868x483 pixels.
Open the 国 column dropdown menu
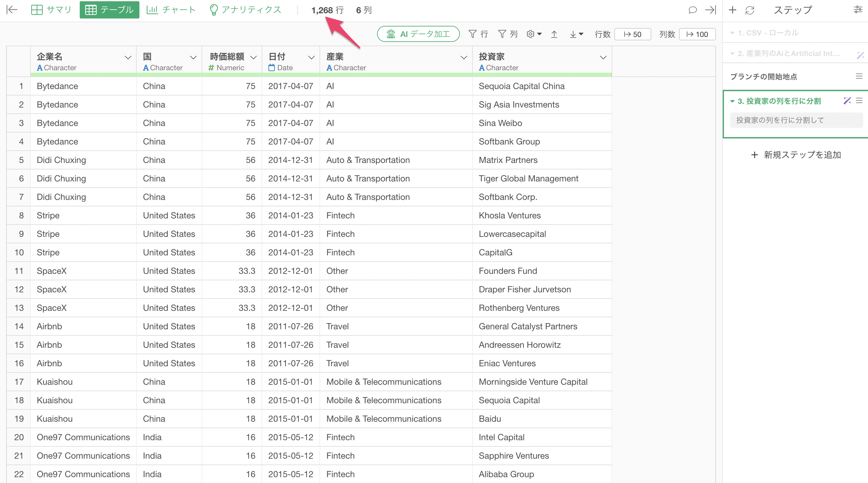pos(193,57)
